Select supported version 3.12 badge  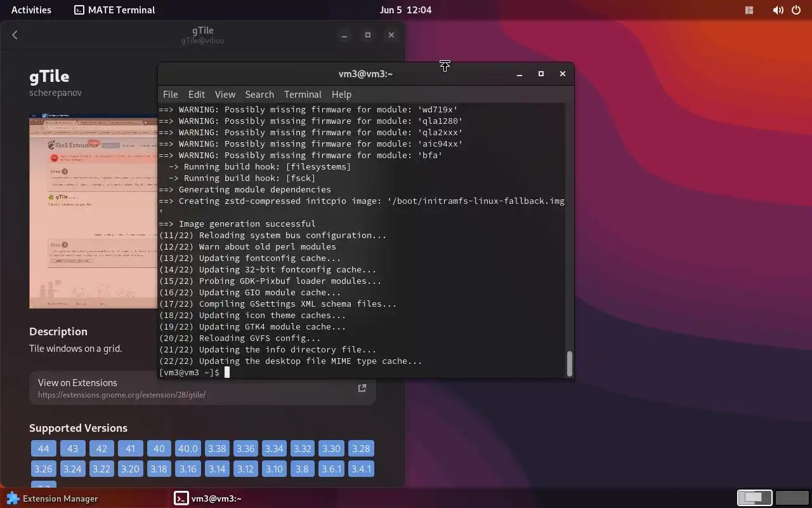(245, 469)
